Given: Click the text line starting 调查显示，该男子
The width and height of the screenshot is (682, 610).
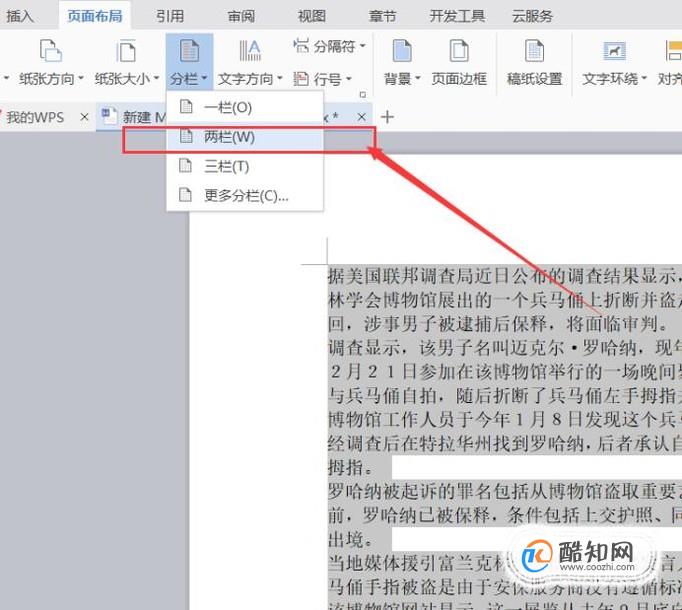Looking at the screenshot, I should [505, 347].
